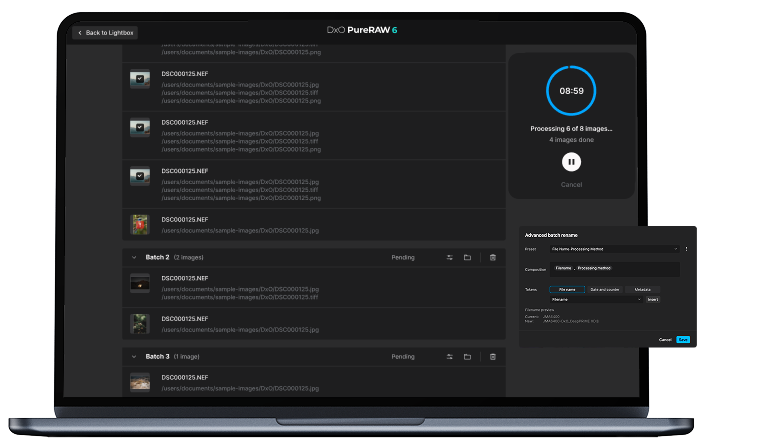Click Back to Lightbox button
Viewport: 773px width, 438px height.
point(106,33)
